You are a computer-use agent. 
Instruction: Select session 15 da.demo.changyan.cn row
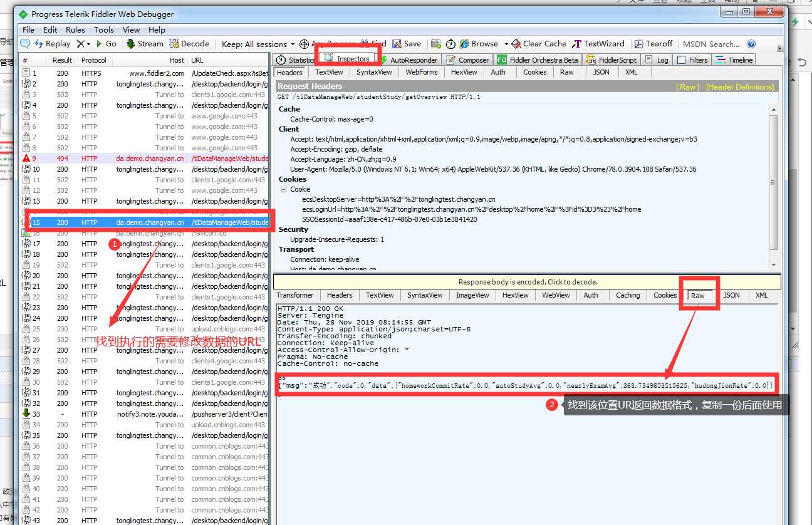click(145, 222)
